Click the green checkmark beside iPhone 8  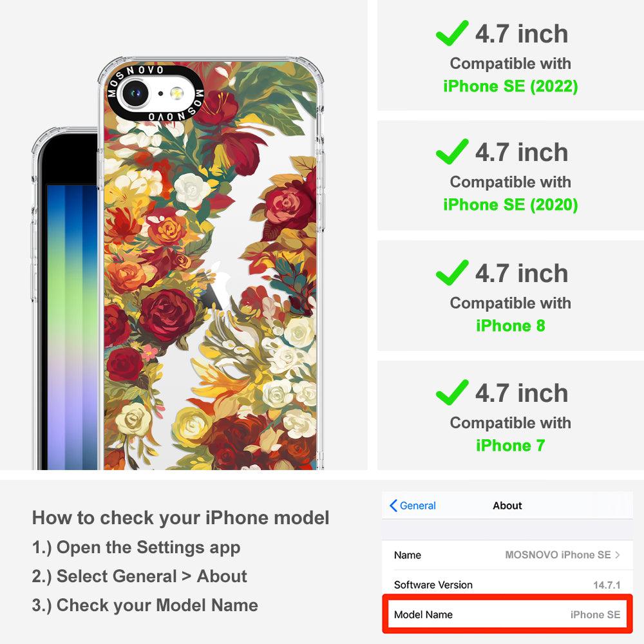[x=452, y=272]
